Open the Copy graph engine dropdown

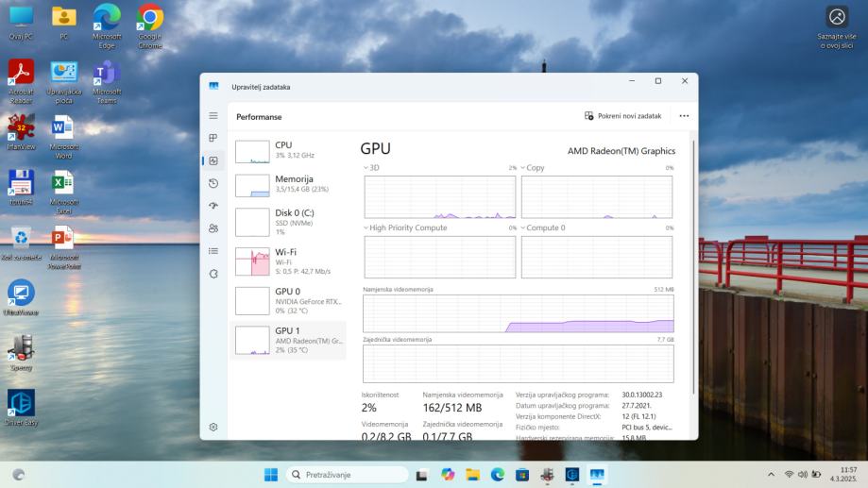533,168
